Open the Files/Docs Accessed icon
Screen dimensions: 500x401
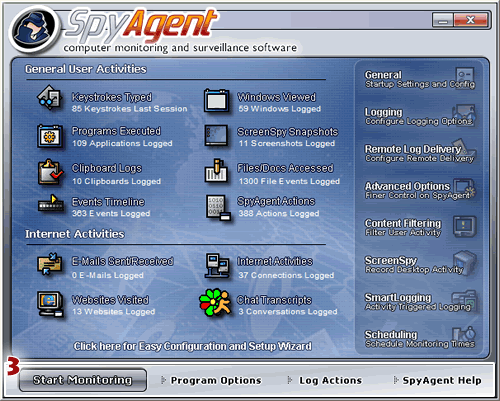(216, 171)
